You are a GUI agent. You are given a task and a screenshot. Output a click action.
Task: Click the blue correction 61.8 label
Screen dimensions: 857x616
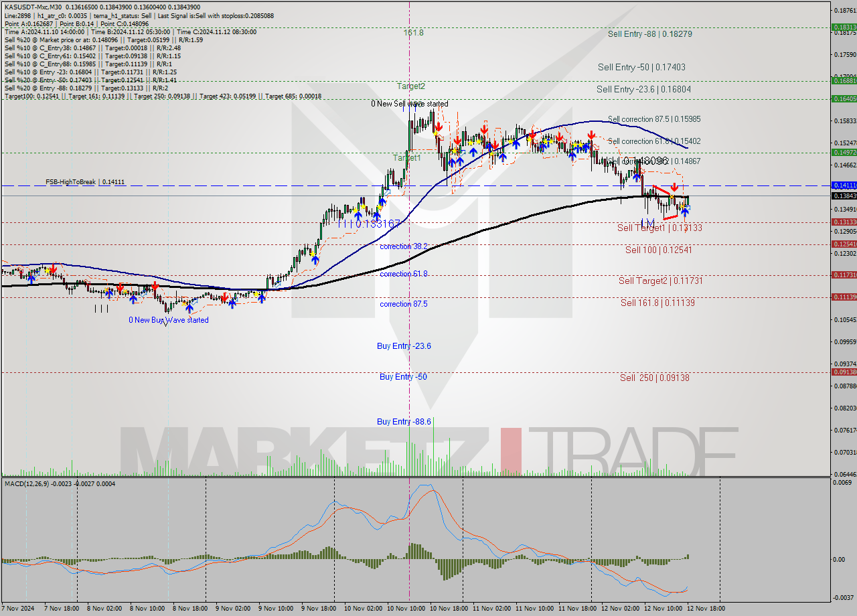[404, 274]
